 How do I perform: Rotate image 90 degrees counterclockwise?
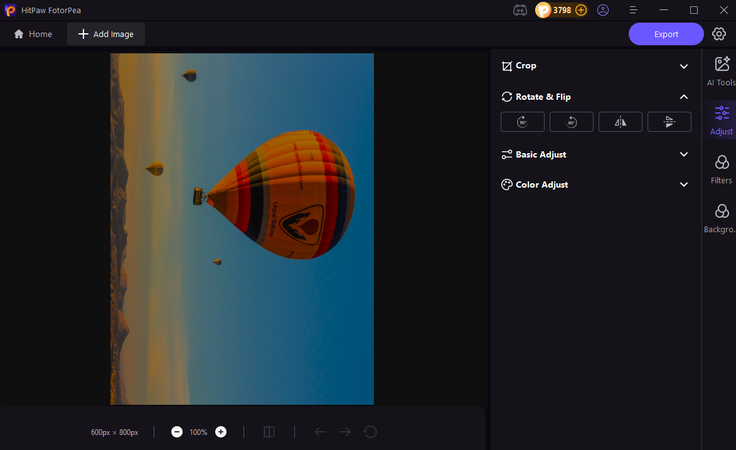tap(571, 122)
